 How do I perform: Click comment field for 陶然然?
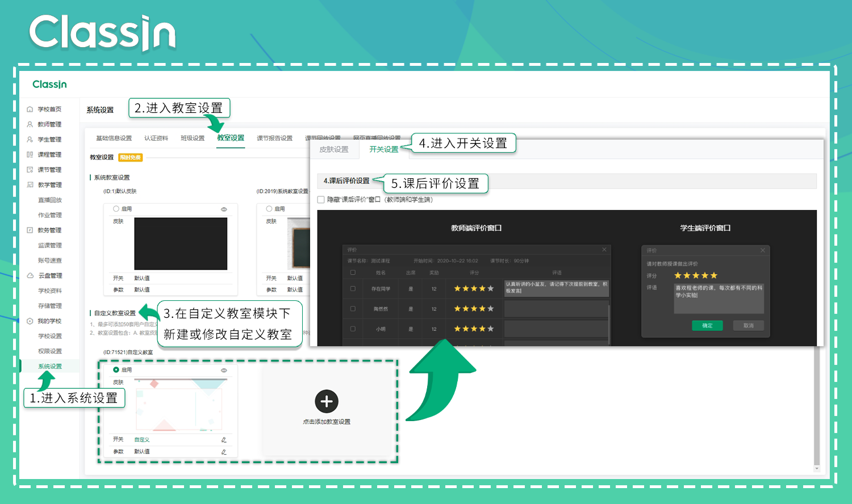(x=557, y=309)
